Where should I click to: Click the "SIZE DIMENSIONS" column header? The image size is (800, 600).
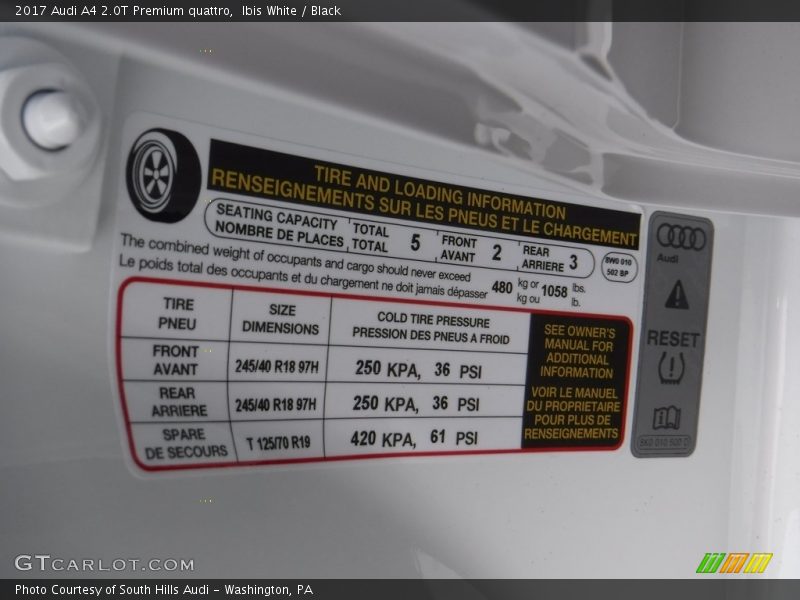281,319
